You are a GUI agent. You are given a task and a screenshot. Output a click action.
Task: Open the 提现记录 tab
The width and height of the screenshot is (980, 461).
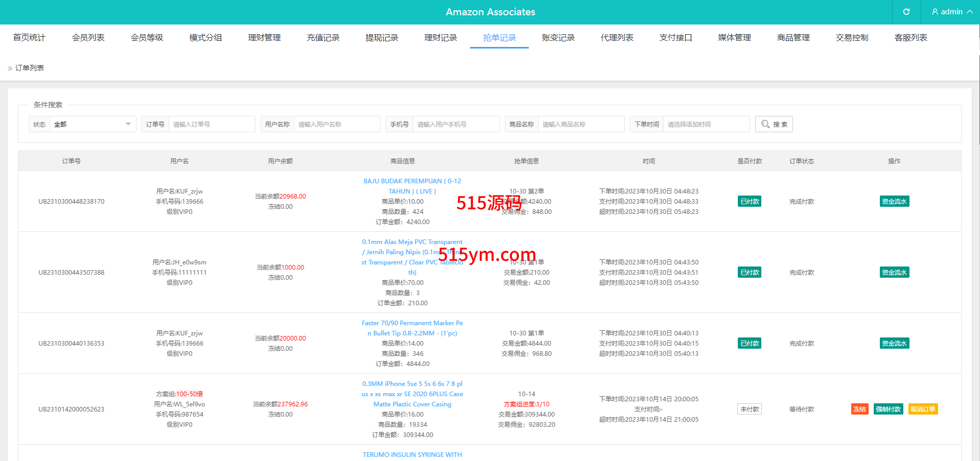tap(382, 38)
